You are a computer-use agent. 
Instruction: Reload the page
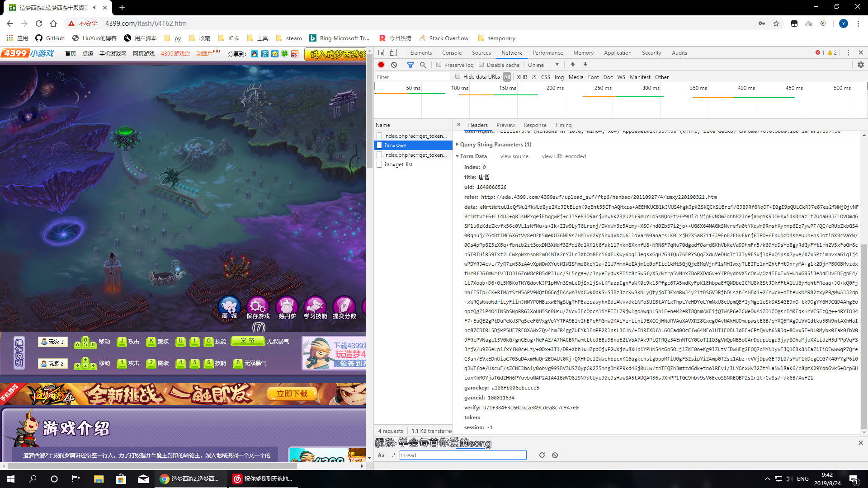tap(39, 23)
